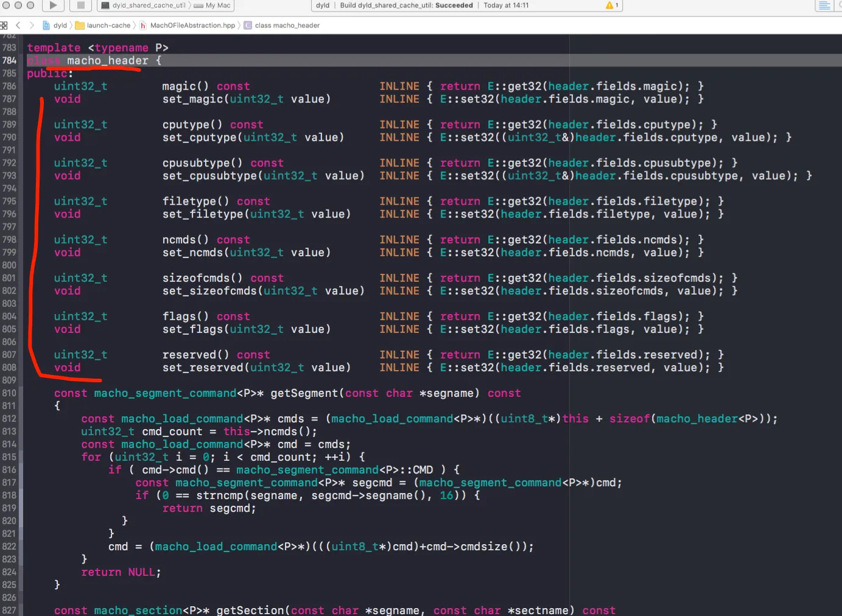
Task: Click line number 810 in the gutter
Action: (x=9, y=393)
